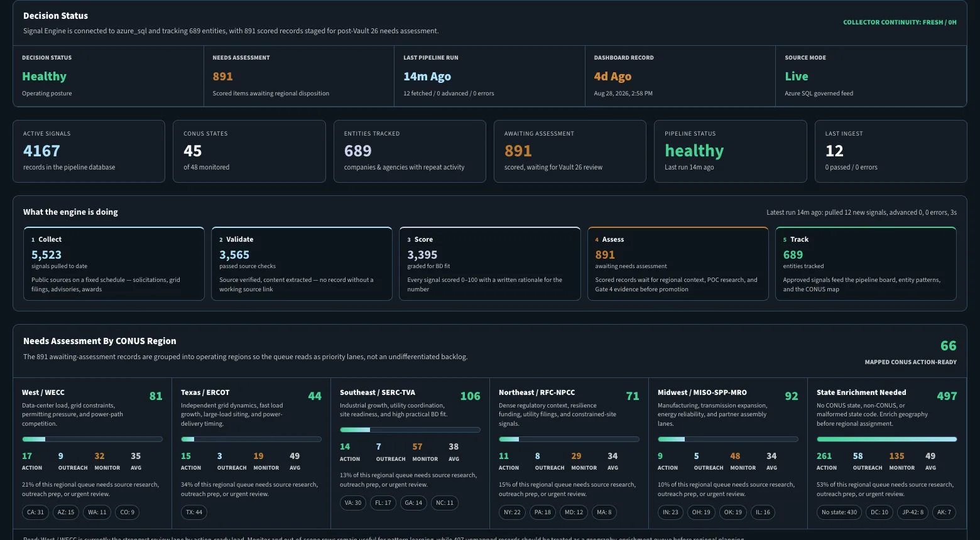Pick the IL: 16 state chip
Screen dimensions: 980x540
tap(763, 512)
